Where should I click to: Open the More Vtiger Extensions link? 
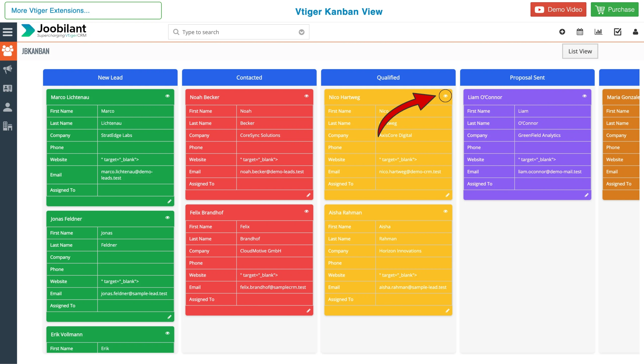[83, 11]
